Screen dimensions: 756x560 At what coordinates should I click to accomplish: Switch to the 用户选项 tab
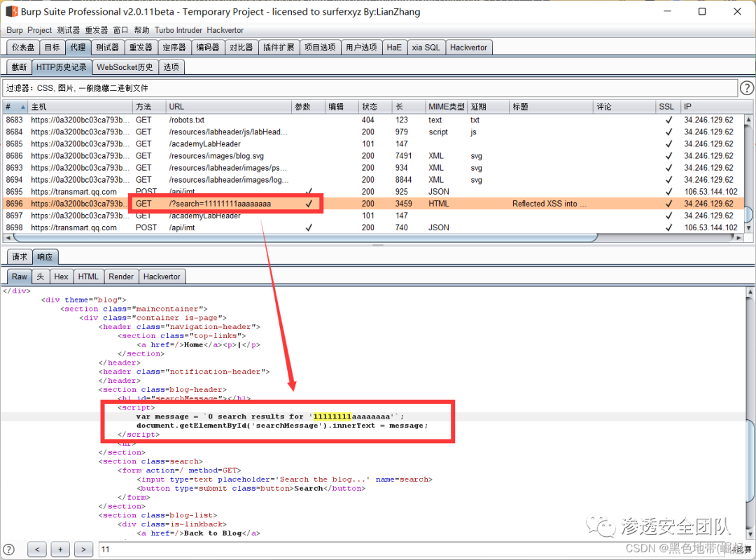[x=362, y=48]
